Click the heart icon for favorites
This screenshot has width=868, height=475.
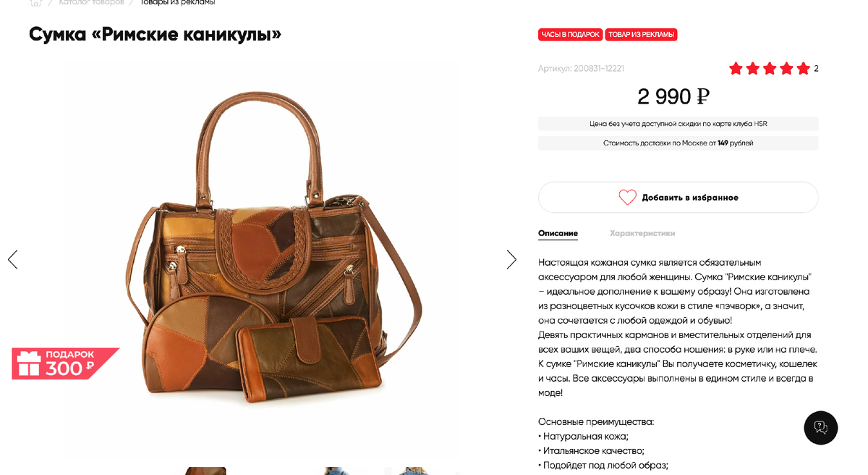coord(627,197)
